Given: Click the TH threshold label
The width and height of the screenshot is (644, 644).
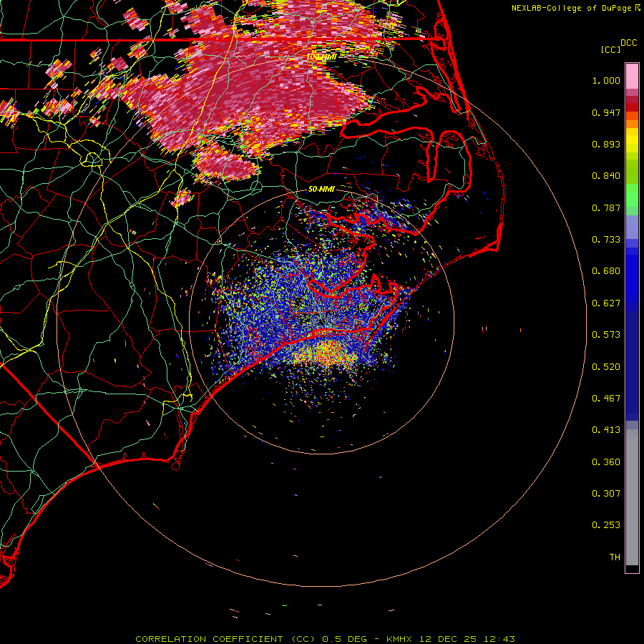Looking at the screenshot, I should 615,557.
